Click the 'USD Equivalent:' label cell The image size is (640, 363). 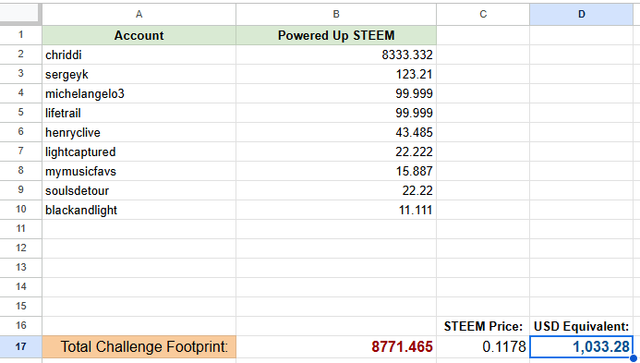click(581, 326)
